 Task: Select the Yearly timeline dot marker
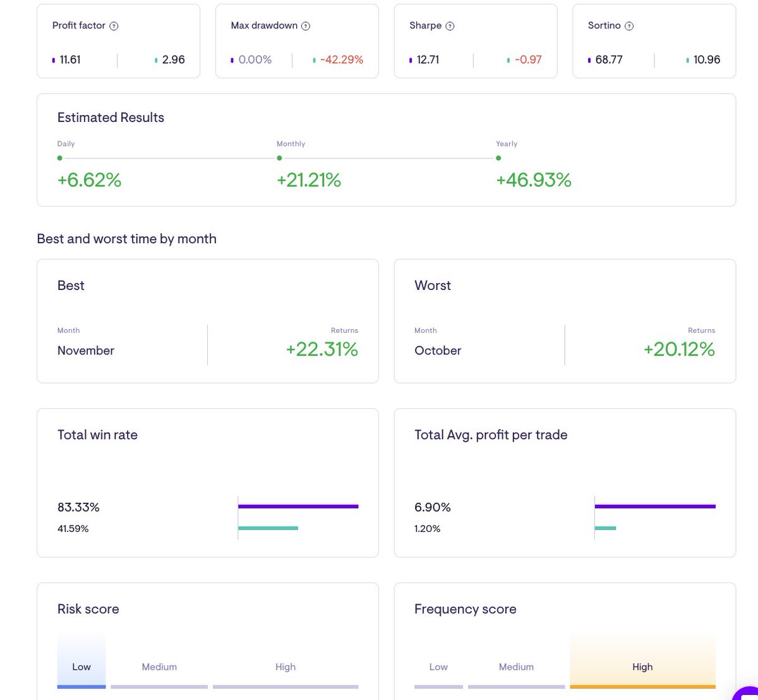(498, 158)
